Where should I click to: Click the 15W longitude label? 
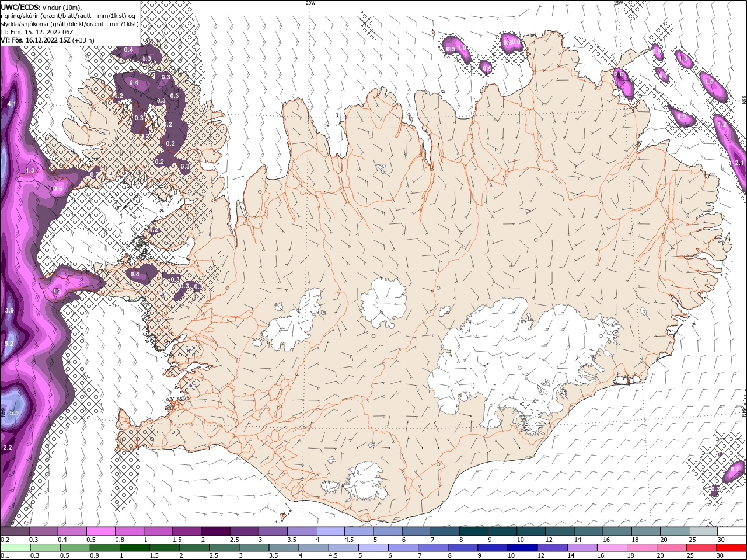tap(617, 3)
